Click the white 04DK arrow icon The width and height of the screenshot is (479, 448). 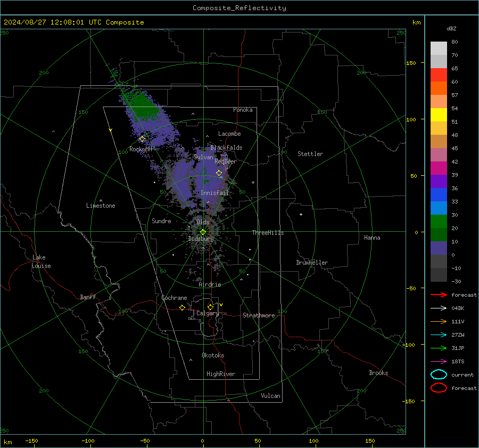click(439, 308)
